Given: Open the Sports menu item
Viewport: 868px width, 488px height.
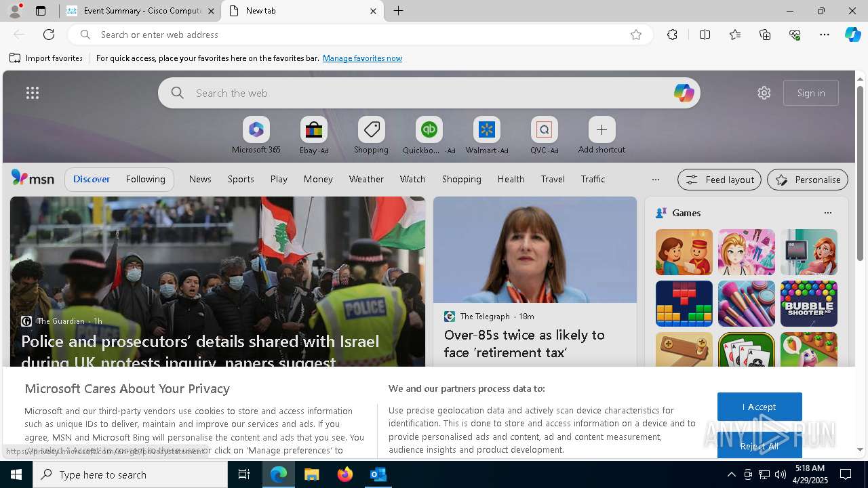Looking at the screenshot, I should [241, 179].
